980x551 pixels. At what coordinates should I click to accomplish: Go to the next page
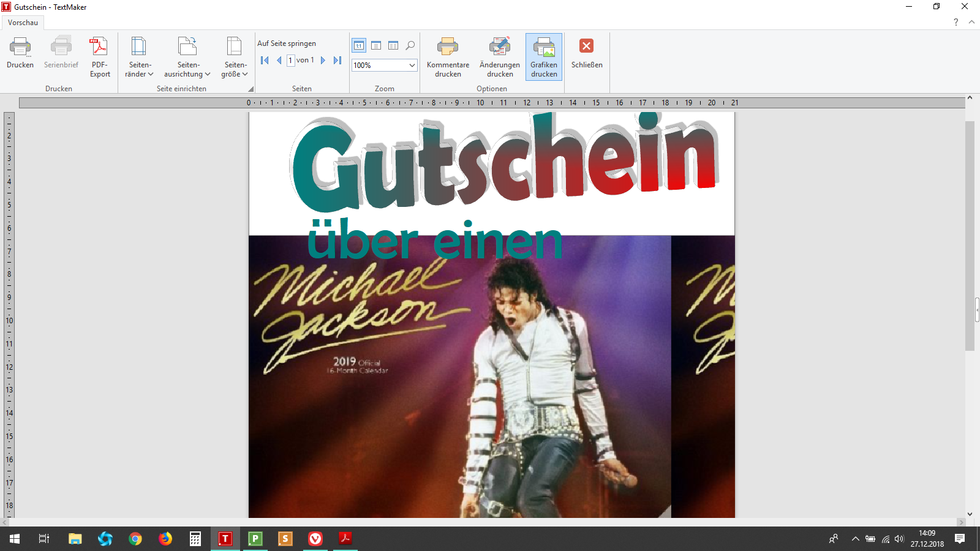pos(323,60)
